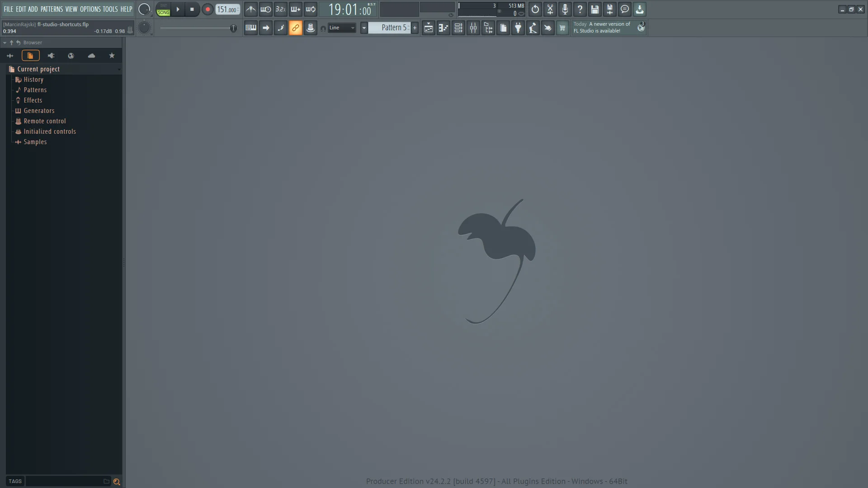Image resolution: width=868 pixels, height=488 pixels.
Task: Open the pattern selector dropdown
Action: click(x=364, y=28)
